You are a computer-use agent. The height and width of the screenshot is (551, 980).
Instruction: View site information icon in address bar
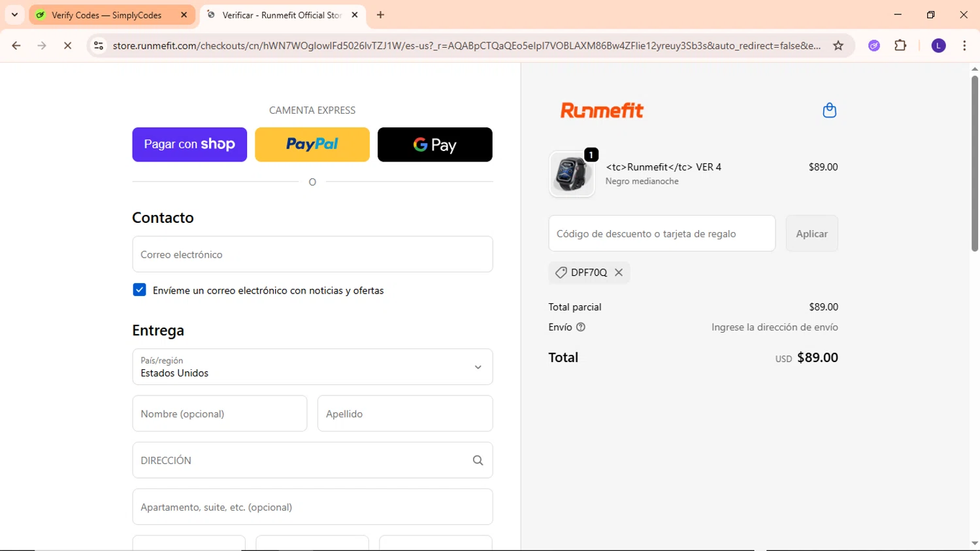point(99,46)
